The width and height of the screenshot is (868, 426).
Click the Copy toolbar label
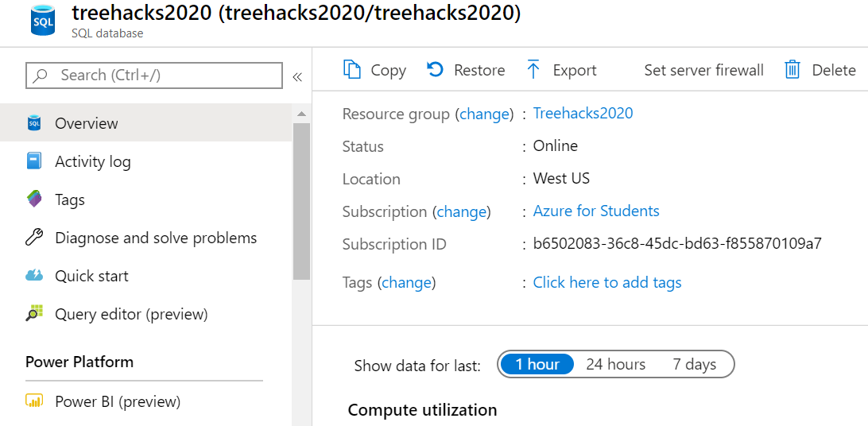tap(389, 70)
